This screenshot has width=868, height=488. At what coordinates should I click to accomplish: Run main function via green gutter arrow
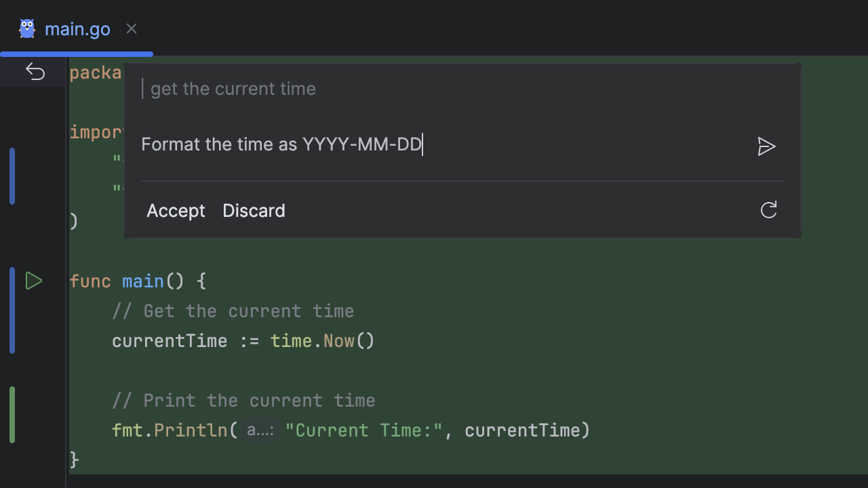click(34, 281)
